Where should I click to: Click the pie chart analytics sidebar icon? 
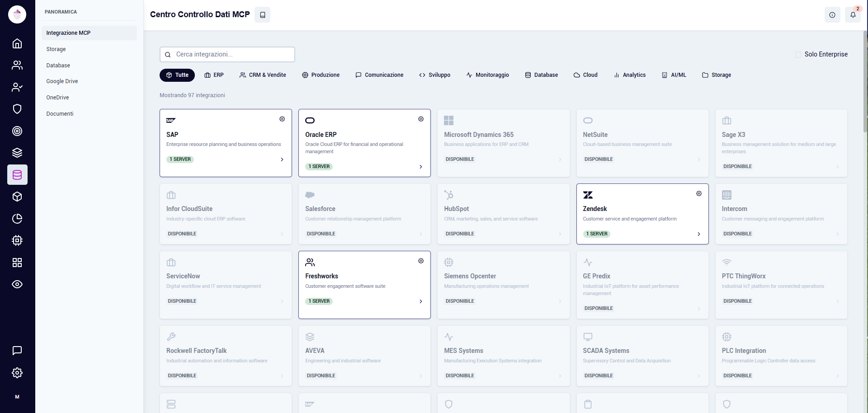pos(17,219)
